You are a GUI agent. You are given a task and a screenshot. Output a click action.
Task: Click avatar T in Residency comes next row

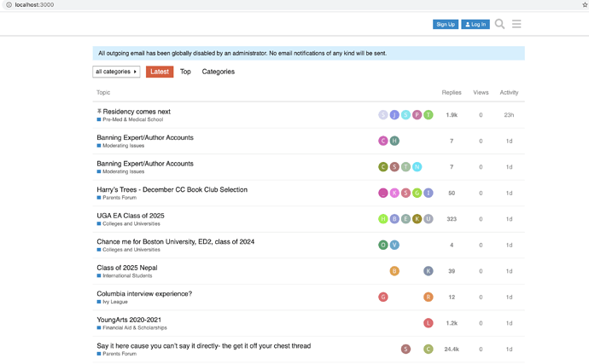(x=429, y=115)
